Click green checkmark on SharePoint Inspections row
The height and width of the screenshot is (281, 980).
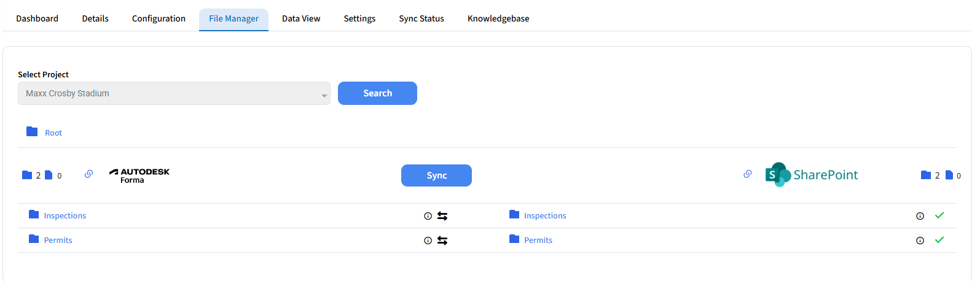[939, 215]
